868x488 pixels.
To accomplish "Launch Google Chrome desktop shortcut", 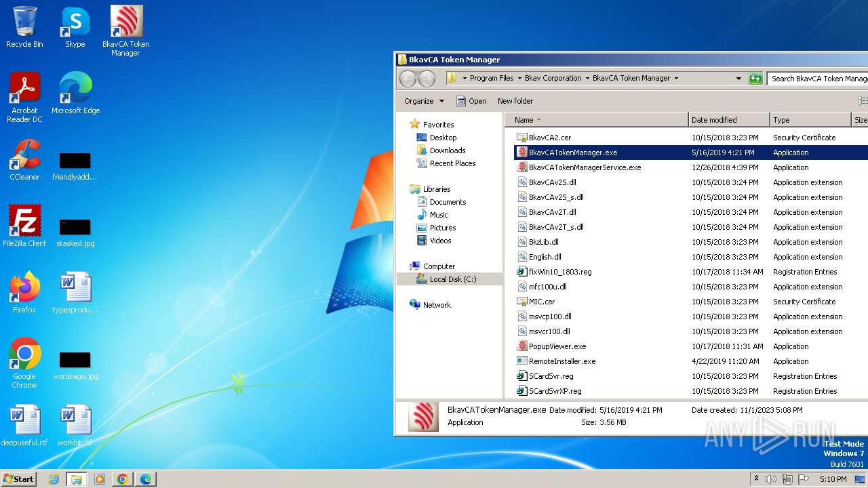I will pos(24,363).
